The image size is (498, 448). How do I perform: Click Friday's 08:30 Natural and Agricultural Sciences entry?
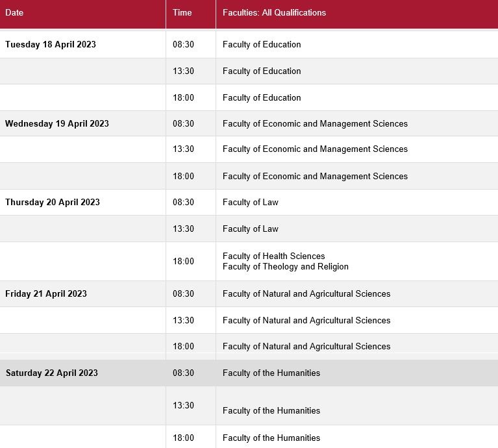click(x=306, y=293)
